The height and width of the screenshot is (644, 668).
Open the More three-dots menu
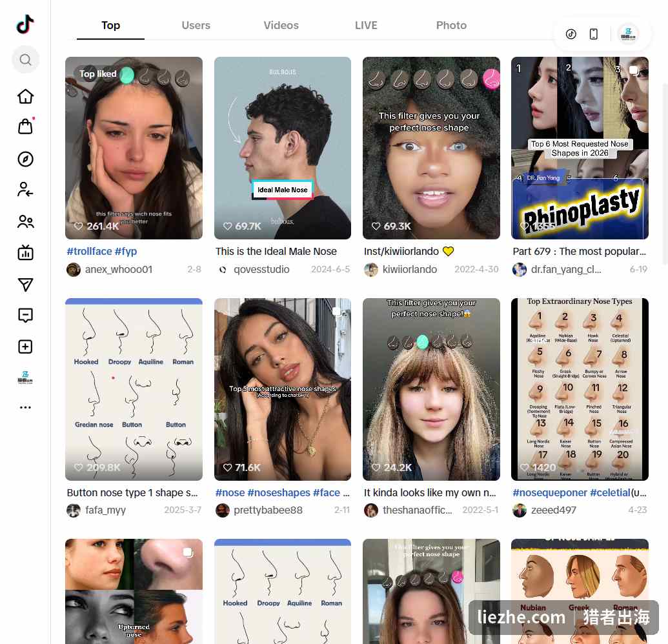26,408
